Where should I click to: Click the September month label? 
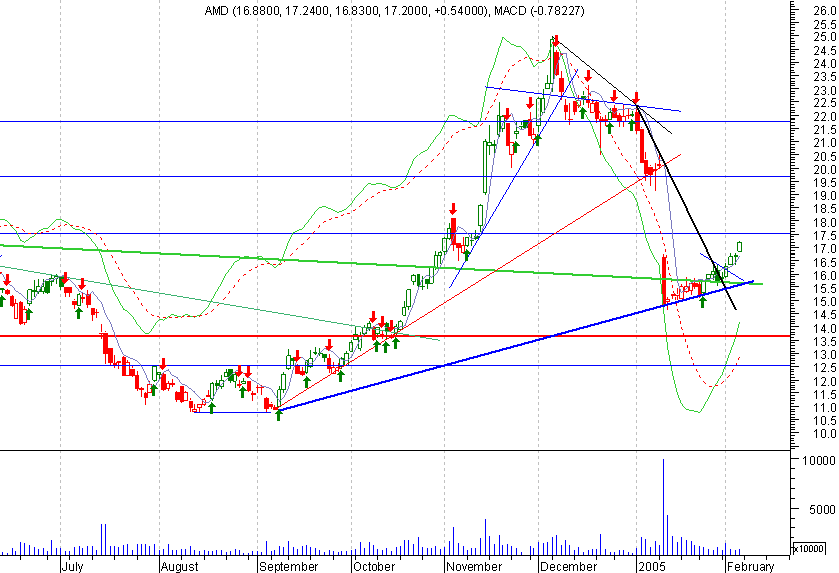click(288, 566)
